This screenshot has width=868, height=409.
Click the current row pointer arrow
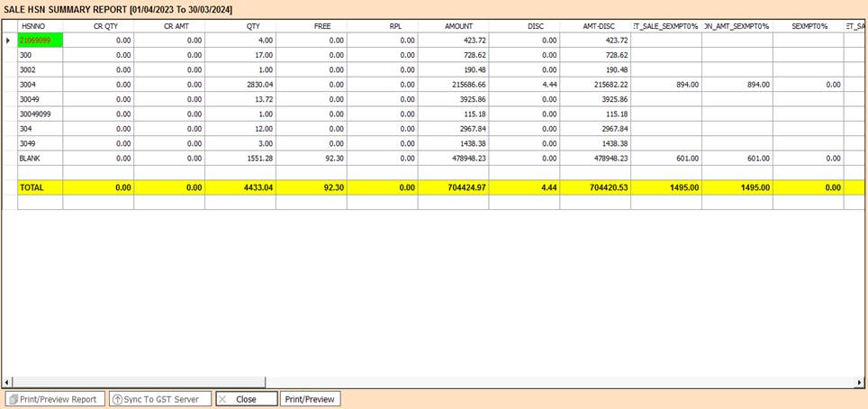click(8, 41)
